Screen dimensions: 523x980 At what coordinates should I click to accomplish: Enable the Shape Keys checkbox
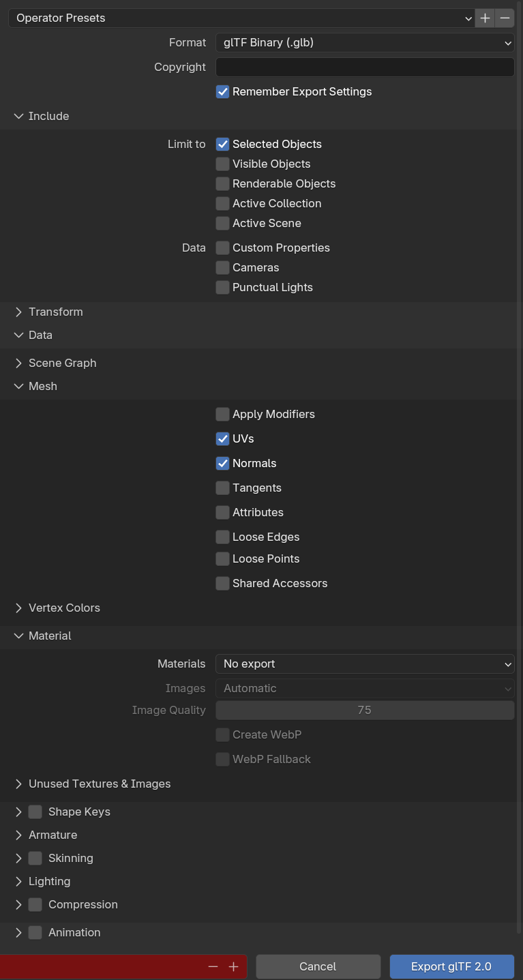[x=35, y=812]
